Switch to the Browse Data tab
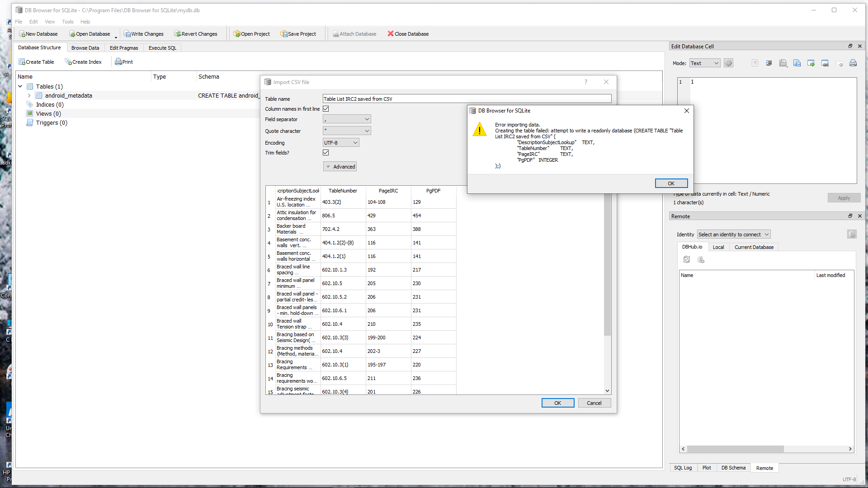 click(85, 48)
